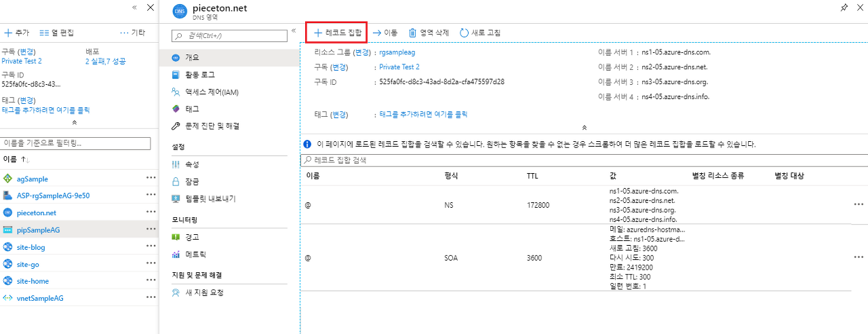Click the 이동 move toolbar button
This screenshot has width=868, height=334.
(385, 32)
